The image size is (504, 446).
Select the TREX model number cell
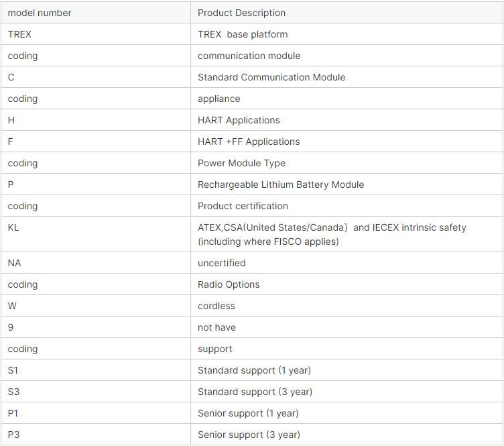(x=20, y=34)
